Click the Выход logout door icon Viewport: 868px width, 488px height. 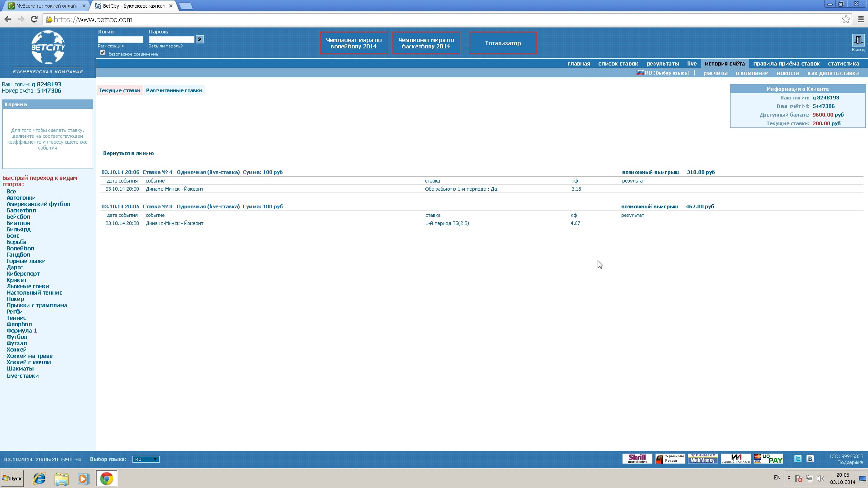tap(858, 40)
